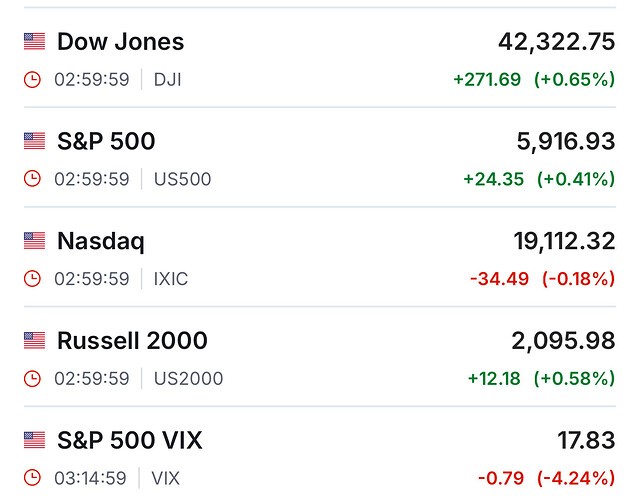Click the red clock icon in VIX row
Image resolution: width=640 pixels, height=500 pixels.
tap(33, 478)
